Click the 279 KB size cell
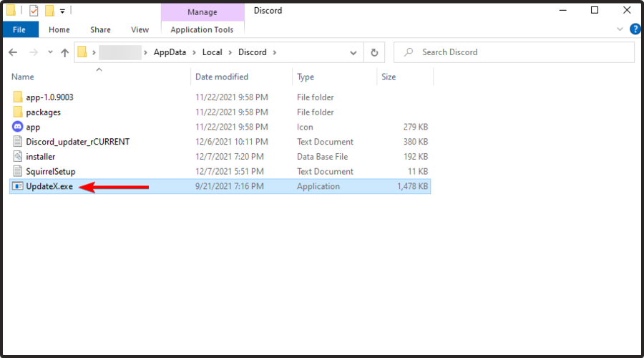 (x=416, y=127)
